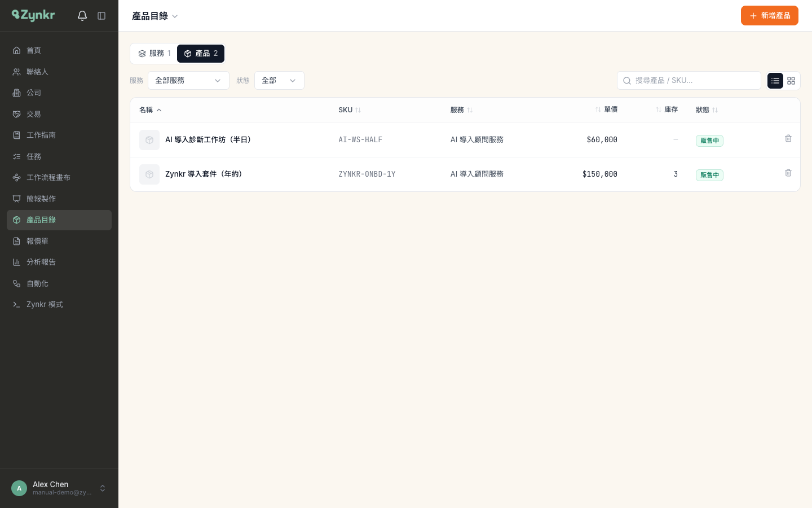This screenshot has height=508, width=812.
Task: Open 交易 in sidebar
Action: point(59,114)
